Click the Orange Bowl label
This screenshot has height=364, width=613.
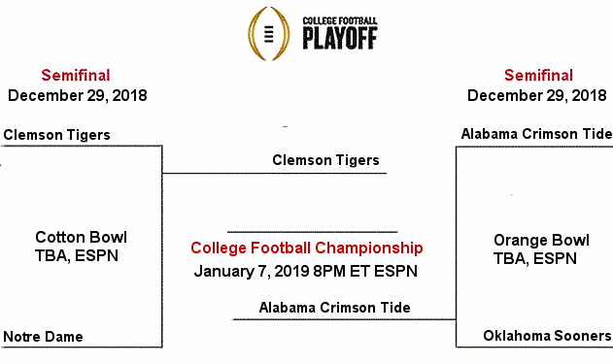click(x=541, y=240)
